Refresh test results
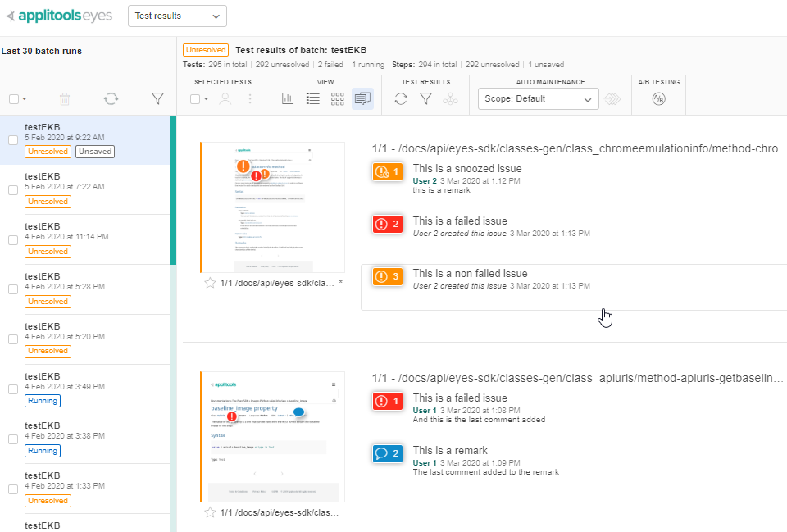This screenshot has width=787, height=532. click(x=401, y=99)
